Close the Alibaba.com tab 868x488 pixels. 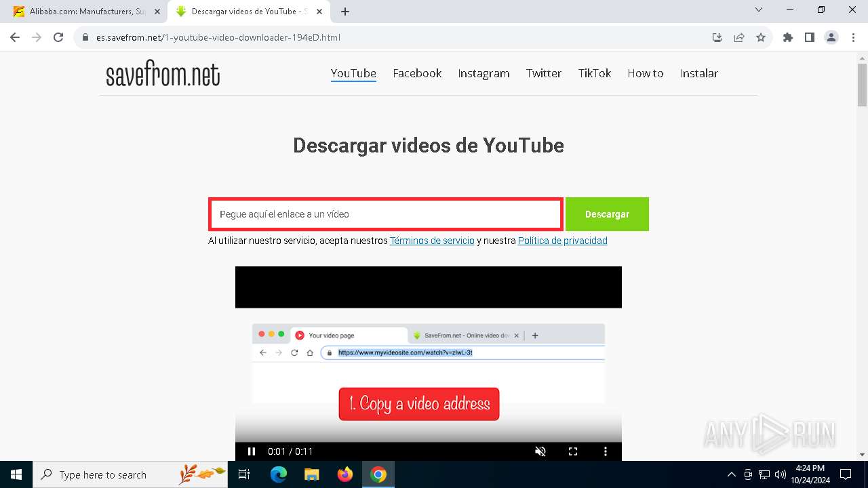coord(157,12)
